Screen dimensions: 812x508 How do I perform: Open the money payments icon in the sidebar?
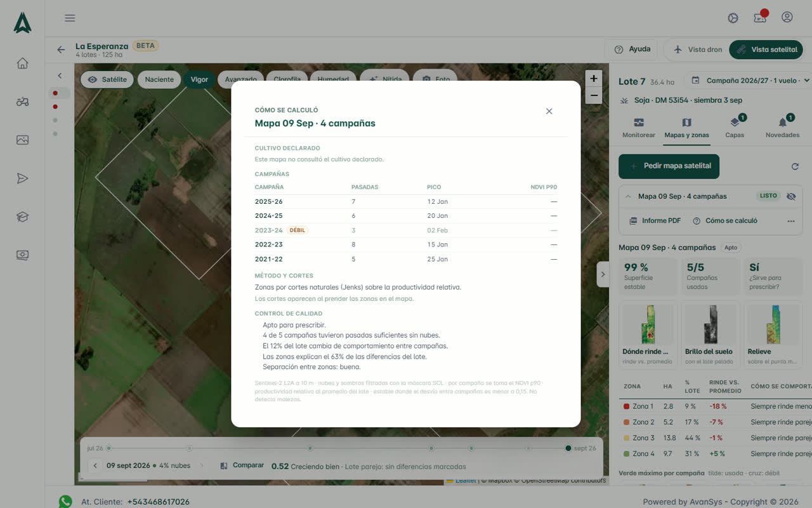(23, 255)
